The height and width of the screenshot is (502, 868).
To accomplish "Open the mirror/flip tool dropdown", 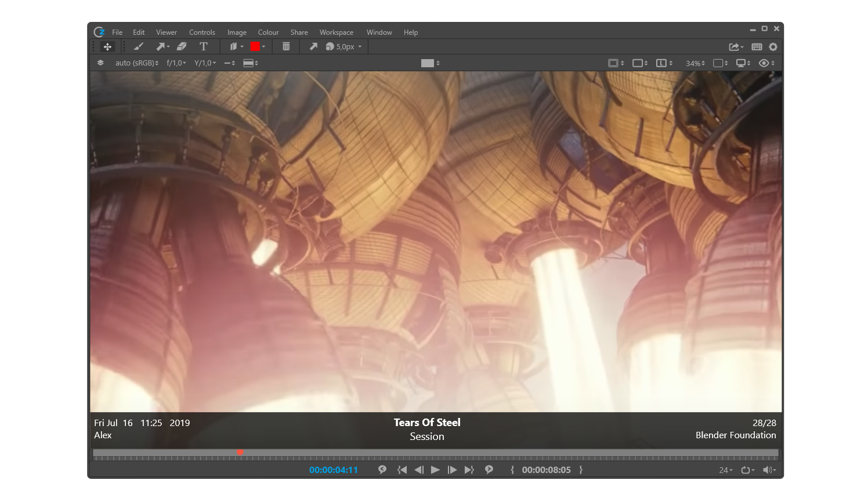I will pos(236,46).
